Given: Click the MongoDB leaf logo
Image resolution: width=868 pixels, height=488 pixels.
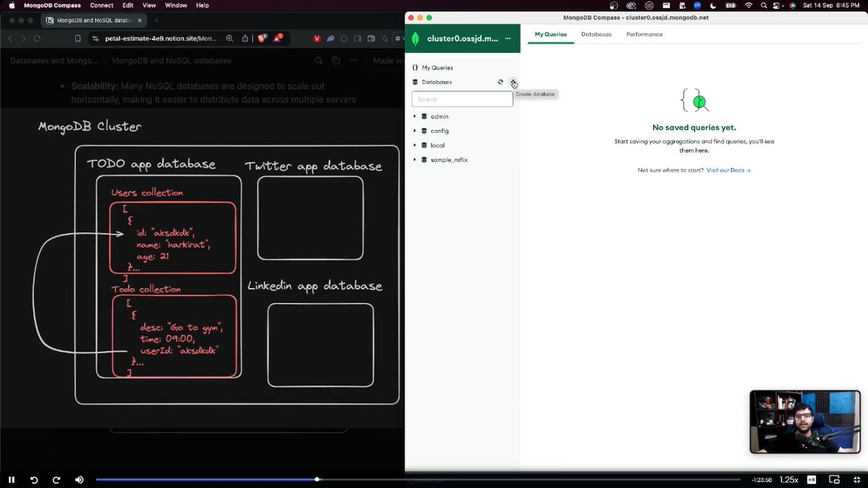Looking at the screenshot, I should coord(416,38).
